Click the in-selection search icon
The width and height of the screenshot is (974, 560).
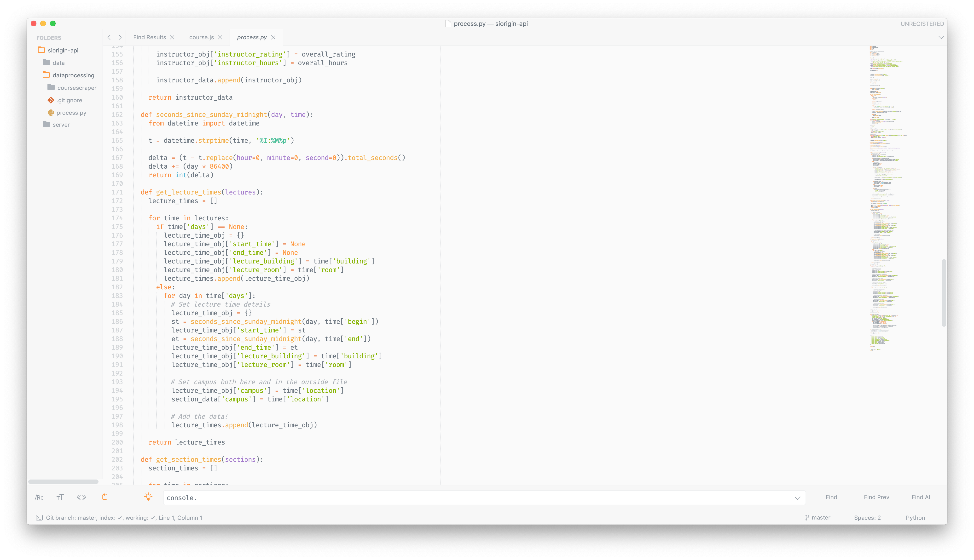[126, 497]
